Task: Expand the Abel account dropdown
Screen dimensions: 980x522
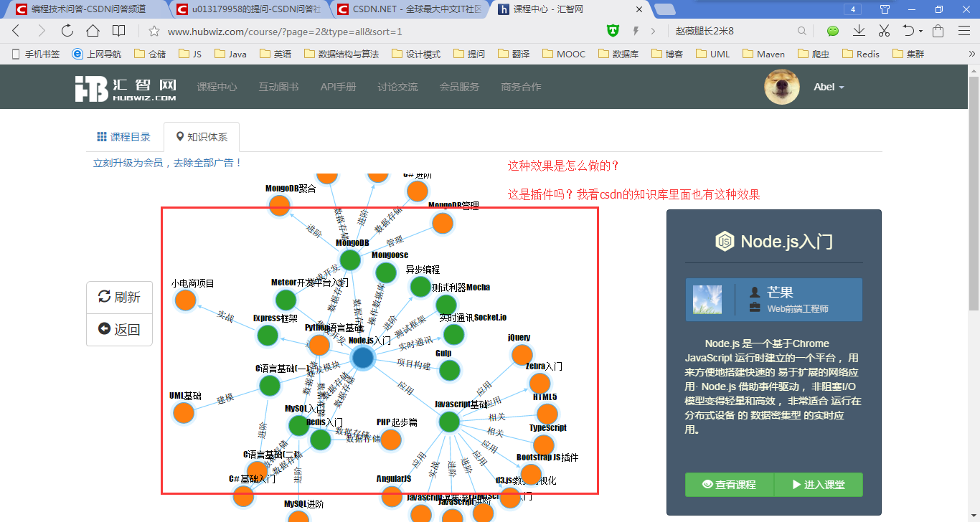Action: point(829,87)
